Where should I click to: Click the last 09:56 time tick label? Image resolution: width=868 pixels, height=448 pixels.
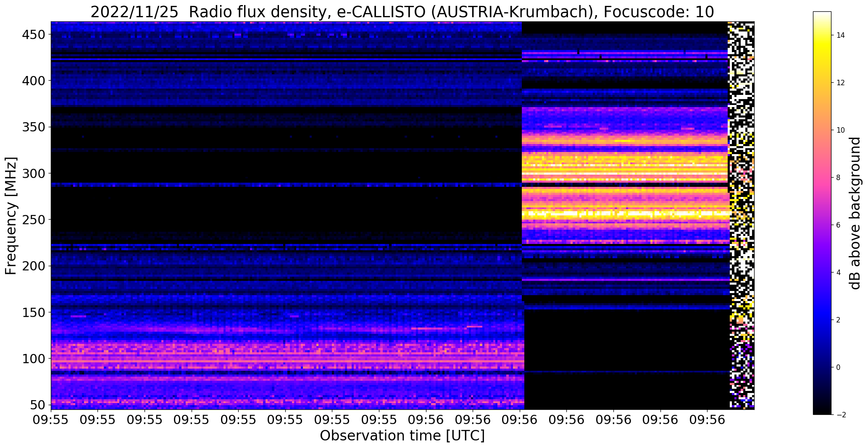tap(708, 420)
